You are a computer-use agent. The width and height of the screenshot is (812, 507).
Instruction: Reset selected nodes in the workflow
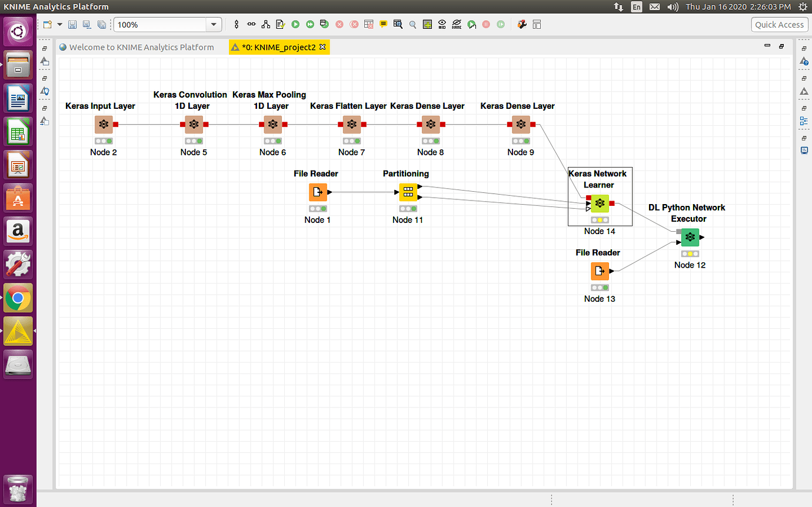click(x=368, y=24)
